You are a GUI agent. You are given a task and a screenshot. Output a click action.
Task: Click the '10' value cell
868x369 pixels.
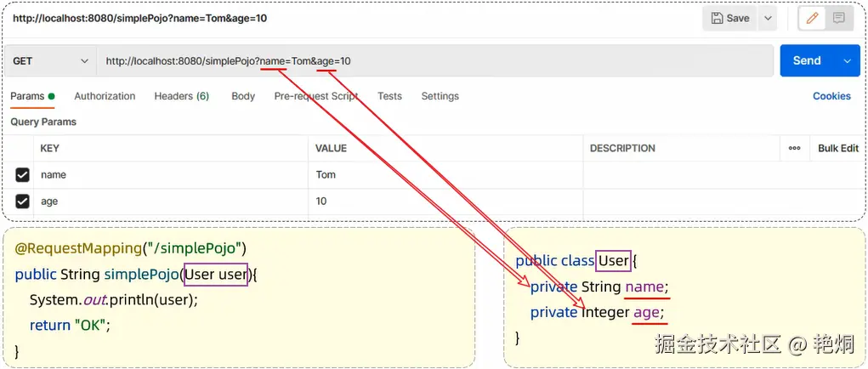tap(445, 202)
